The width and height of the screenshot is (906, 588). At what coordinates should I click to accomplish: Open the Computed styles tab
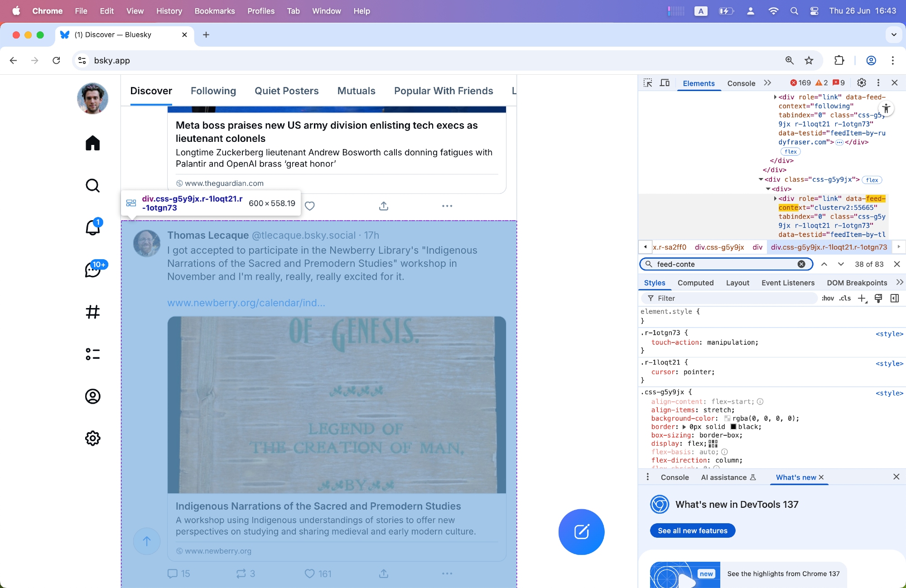(695, 283)
